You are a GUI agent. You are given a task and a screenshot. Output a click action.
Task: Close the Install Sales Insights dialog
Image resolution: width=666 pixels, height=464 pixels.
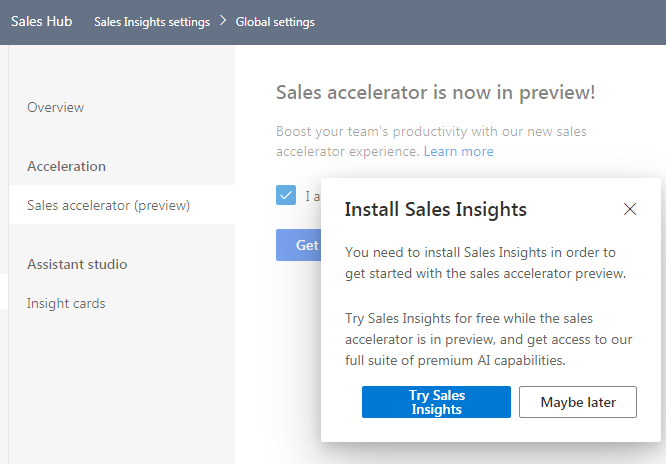tap(629, 209)
